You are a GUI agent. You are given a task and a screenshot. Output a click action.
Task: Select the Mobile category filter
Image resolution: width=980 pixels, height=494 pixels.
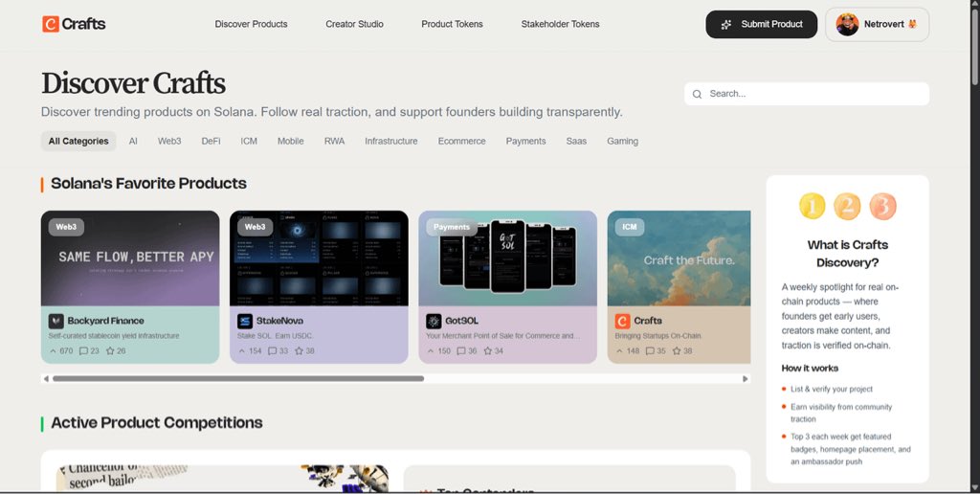[x=291, y=142]
